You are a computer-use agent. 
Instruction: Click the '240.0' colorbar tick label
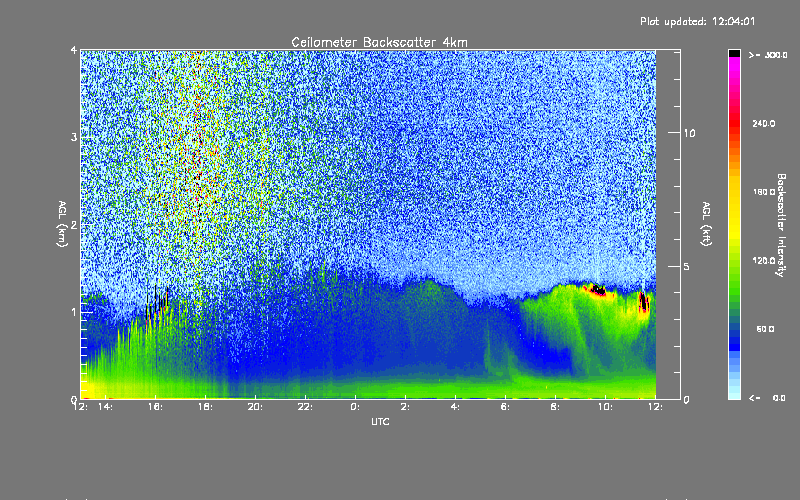764,123
